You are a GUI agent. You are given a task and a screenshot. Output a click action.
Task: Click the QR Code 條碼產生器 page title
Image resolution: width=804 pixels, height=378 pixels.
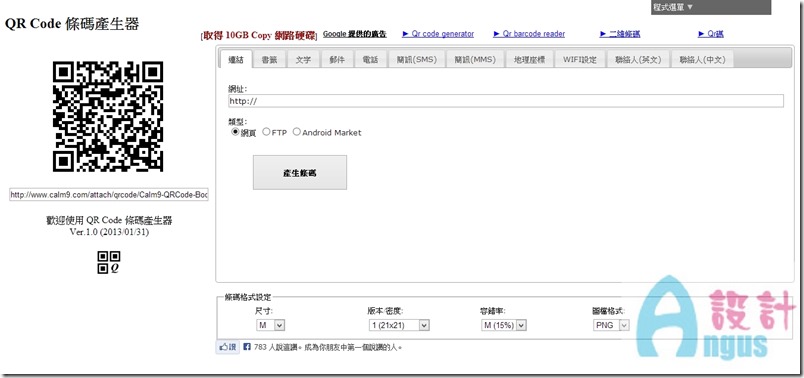72,24
